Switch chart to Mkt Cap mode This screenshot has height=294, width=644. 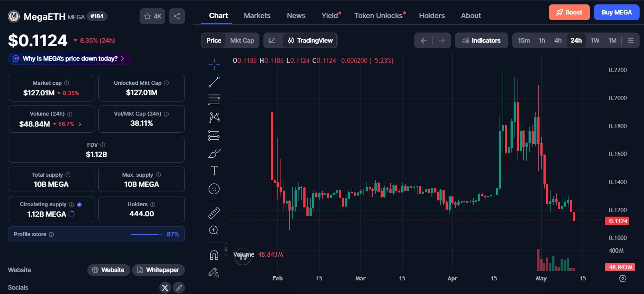pos(242,40)
